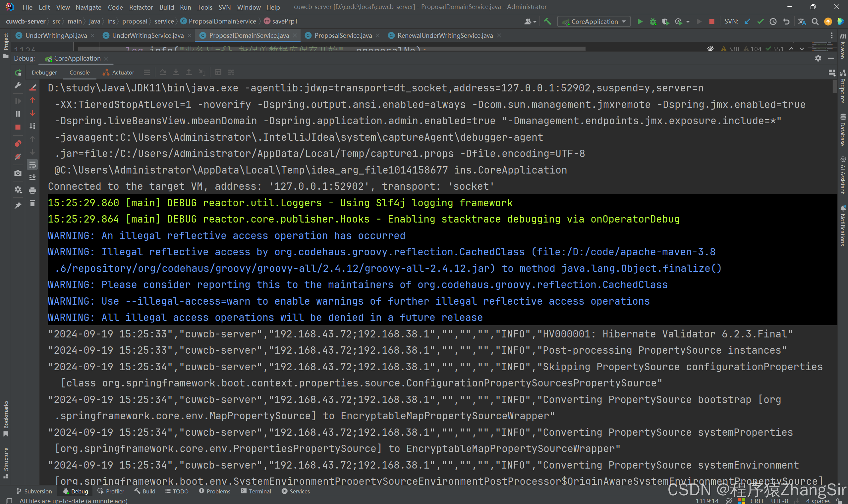Open the Problems tool window

[214, 491]
